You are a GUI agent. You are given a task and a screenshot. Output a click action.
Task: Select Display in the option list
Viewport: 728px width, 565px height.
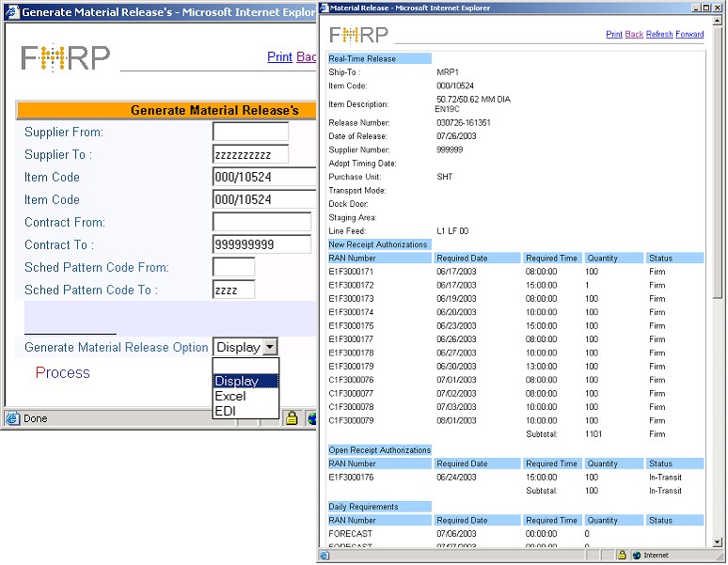(245, 381)
